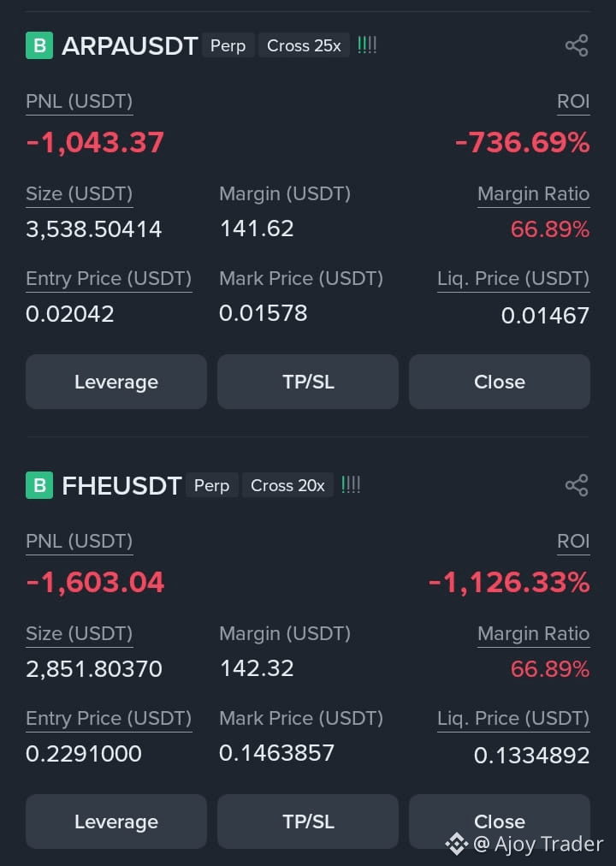
Task: Tap FHEUSDT PNL (USDT) label
Action: point(80,541)
